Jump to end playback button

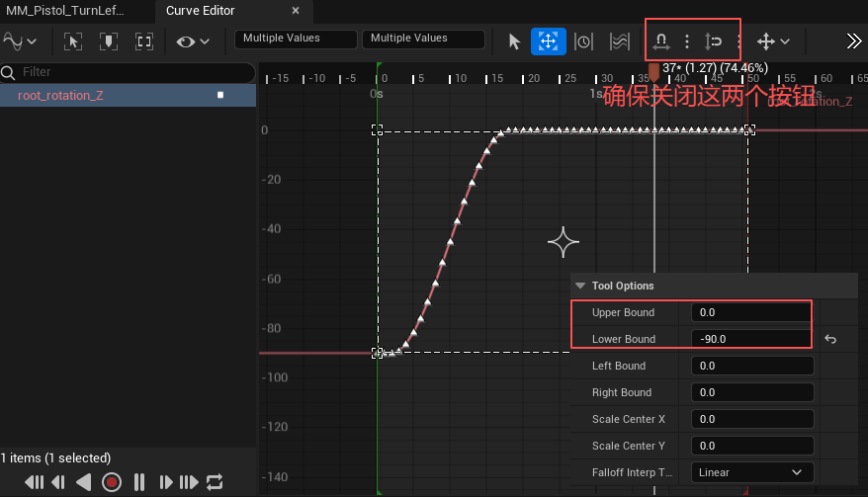point(189,482)
